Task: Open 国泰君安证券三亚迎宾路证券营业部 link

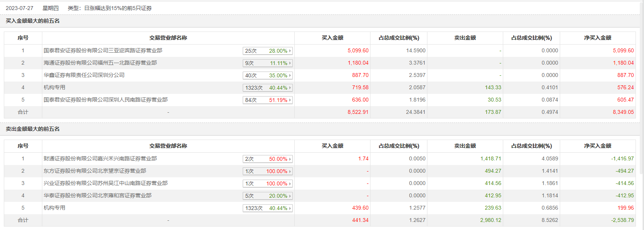Action: point(103,50)
